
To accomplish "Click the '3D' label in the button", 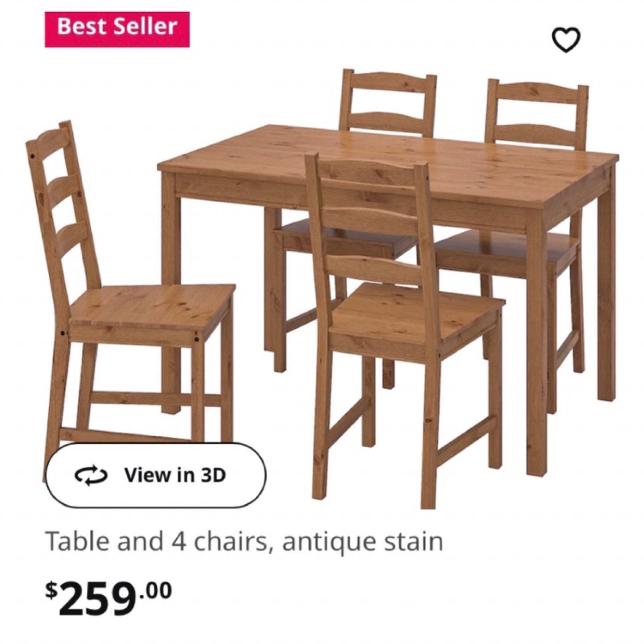I will (213, 475).
